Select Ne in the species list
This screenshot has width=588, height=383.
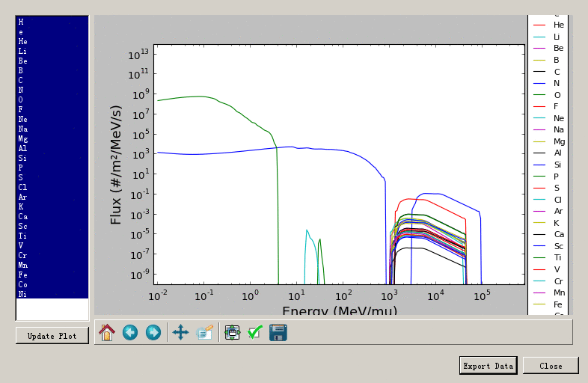[x=52, y=119]
